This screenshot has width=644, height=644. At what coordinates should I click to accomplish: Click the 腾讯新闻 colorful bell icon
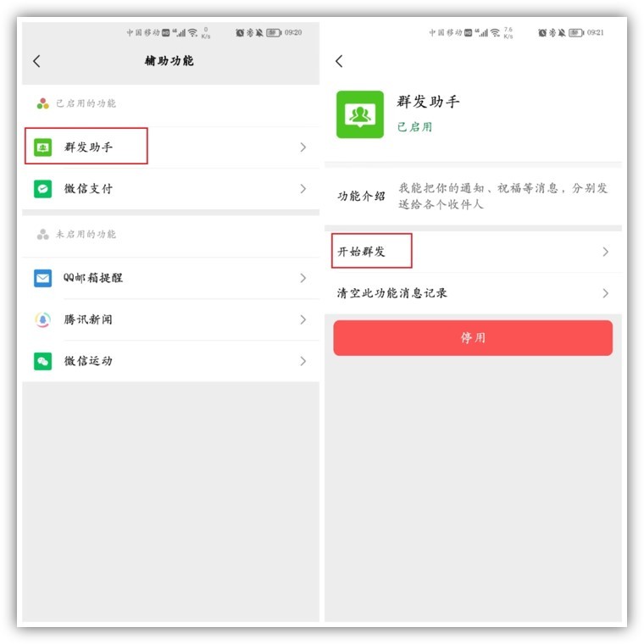coord(42,319)
